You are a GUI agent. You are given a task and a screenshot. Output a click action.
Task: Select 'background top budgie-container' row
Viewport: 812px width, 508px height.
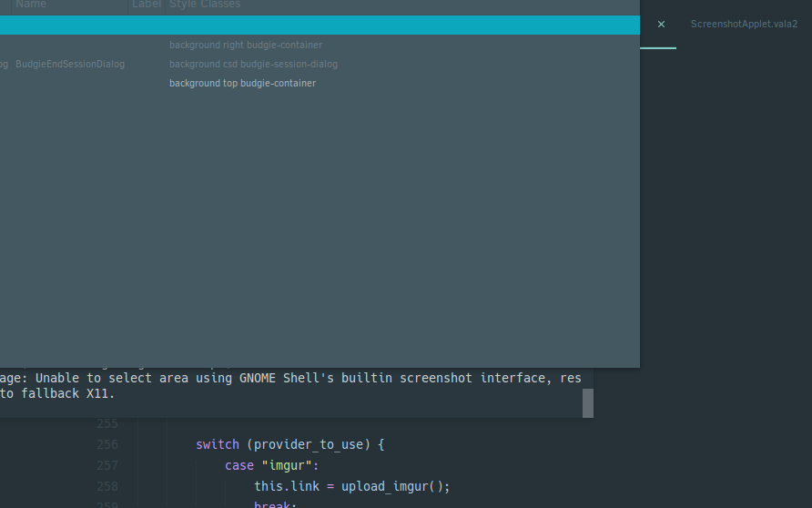(x=320, y=84)
